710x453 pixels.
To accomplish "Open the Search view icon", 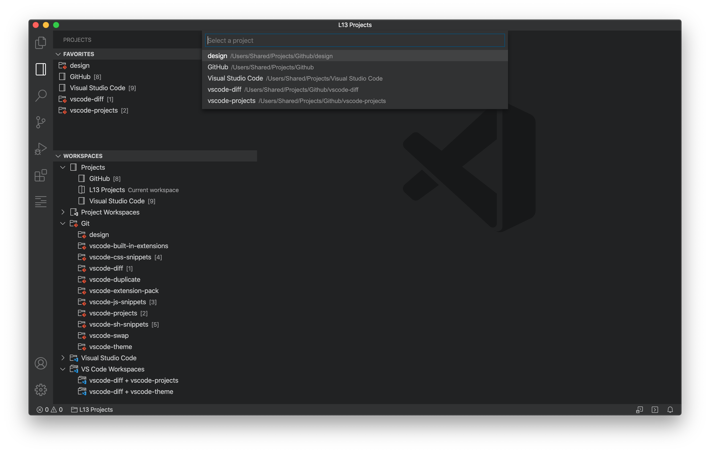I will point(41,96).
